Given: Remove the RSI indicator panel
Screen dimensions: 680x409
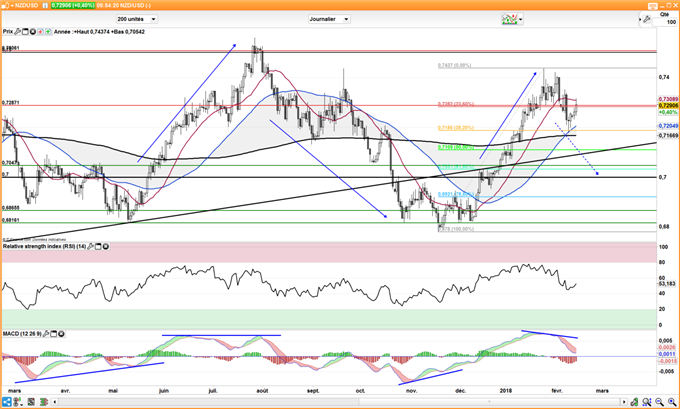Looking at the screenshot, I should 105,246.
